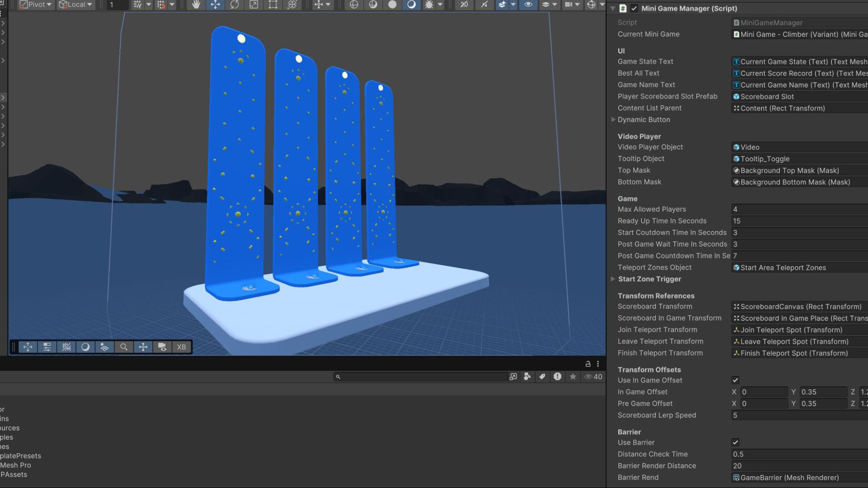The width and height of the screenshot is (868, 488).
Task: Expand the Dynamic Button foldout
Action: point(613,120)
